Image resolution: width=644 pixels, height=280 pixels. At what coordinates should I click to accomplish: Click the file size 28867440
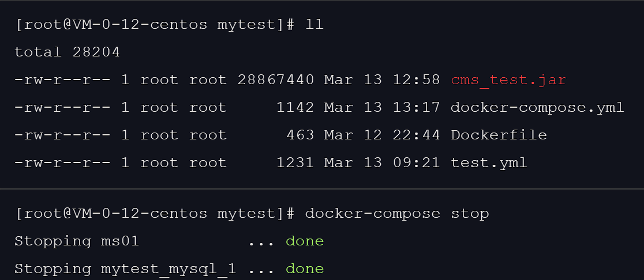[275, 80]
